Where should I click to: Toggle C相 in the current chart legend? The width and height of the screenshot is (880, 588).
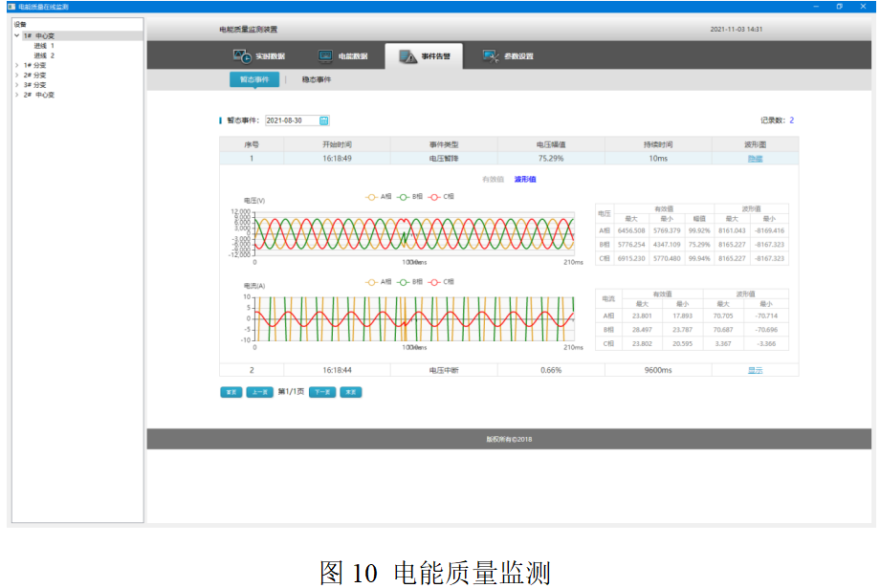coord(441,282)
